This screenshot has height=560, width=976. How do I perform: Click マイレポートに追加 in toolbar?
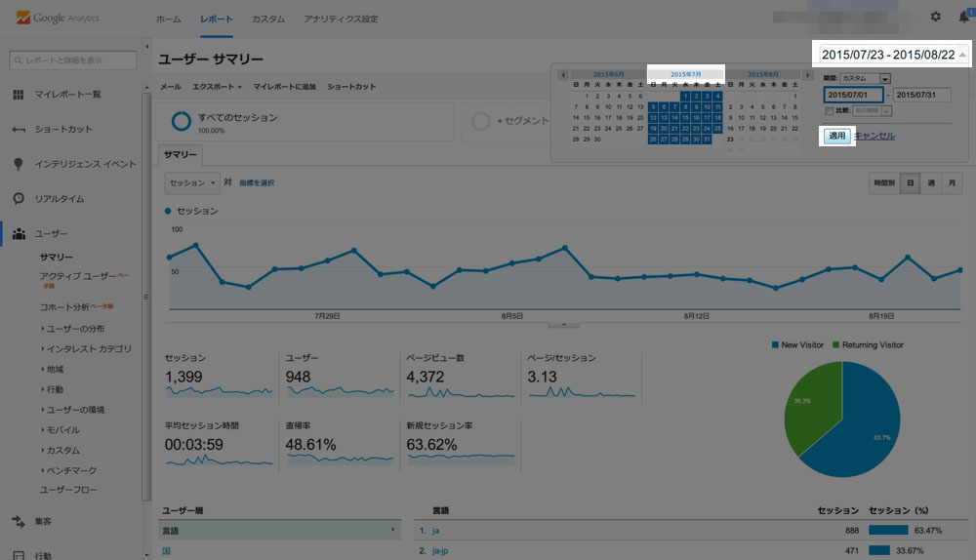284,87
